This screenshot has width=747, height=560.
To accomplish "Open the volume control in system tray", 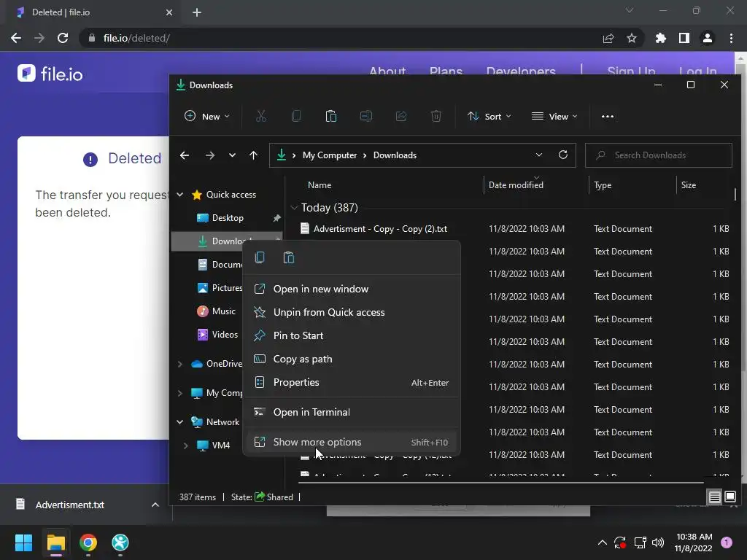I will coord(658,542).
